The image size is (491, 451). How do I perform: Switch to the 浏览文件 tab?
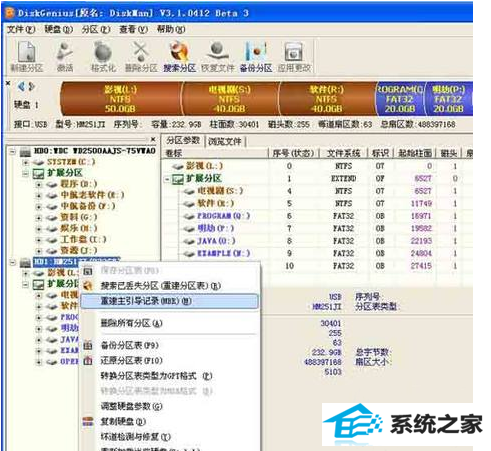225,141
